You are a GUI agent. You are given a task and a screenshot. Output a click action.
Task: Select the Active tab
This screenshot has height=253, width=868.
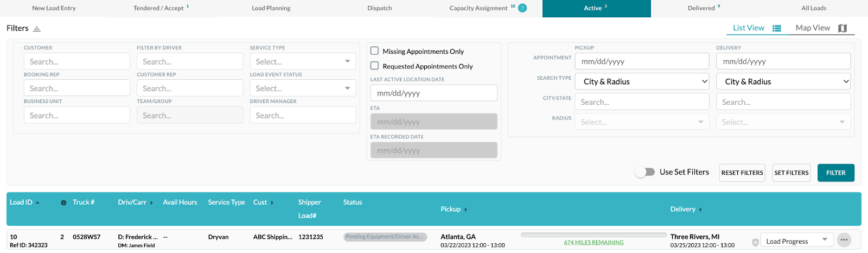click(596, 8)
